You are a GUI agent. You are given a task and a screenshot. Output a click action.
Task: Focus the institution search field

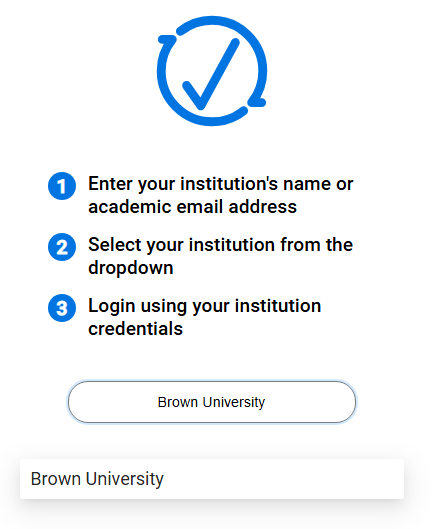(x=212, y=402)
